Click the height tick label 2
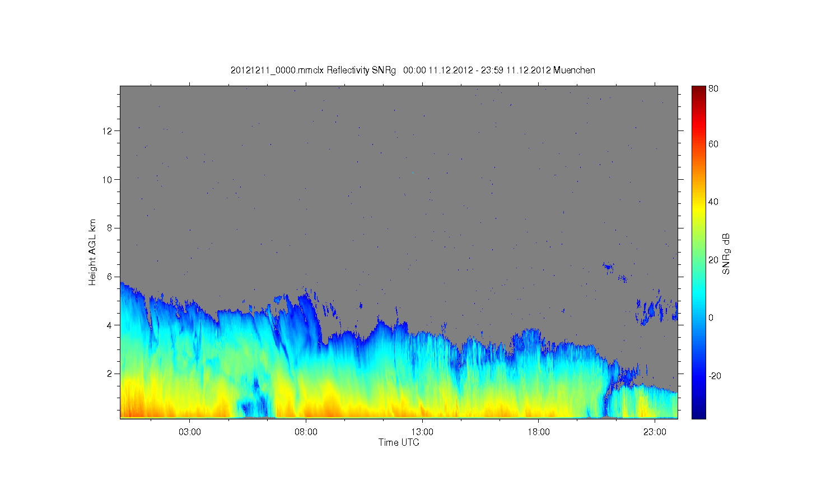This screenshot has width=840, height=504. pos(111,374)
